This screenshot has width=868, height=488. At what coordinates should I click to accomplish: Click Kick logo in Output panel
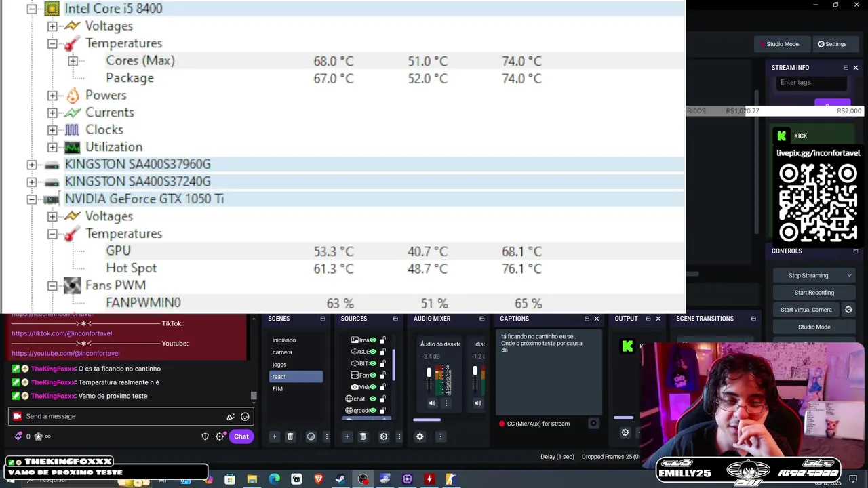627,346
